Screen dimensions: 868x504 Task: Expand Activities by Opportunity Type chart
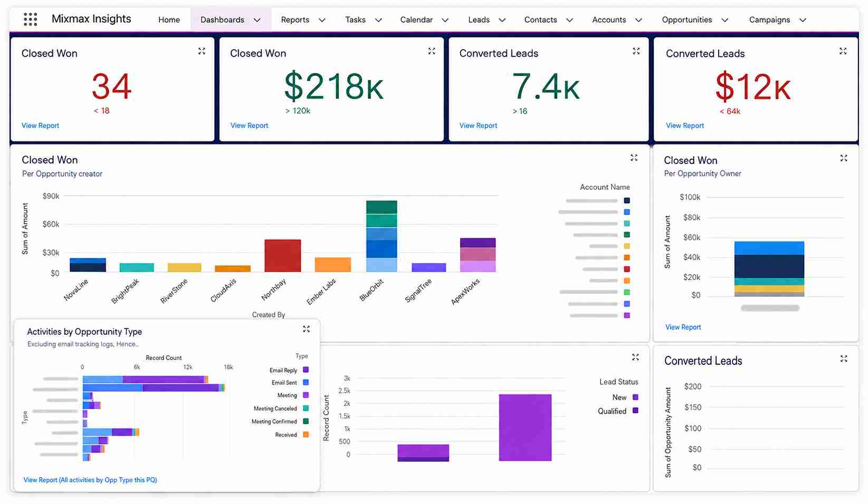[306, 329]
